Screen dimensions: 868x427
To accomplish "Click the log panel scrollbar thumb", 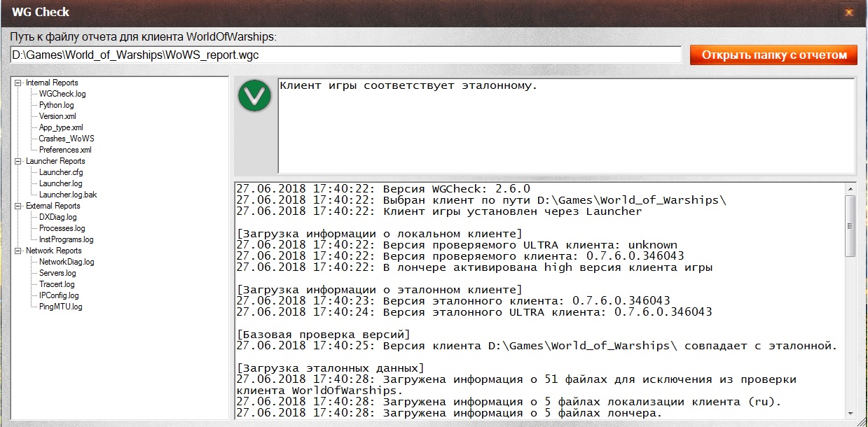I will 850,225.
